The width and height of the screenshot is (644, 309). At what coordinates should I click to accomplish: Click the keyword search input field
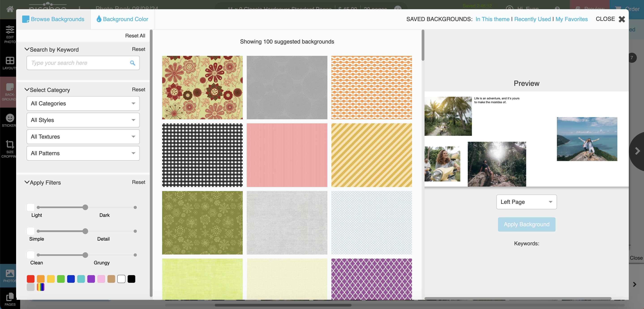tap(83, 63)
